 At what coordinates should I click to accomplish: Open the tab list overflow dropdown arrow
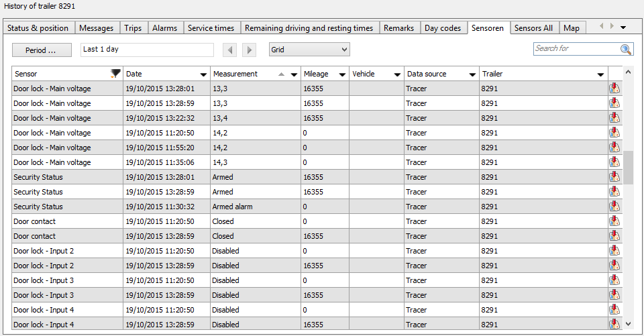[623, 27]
